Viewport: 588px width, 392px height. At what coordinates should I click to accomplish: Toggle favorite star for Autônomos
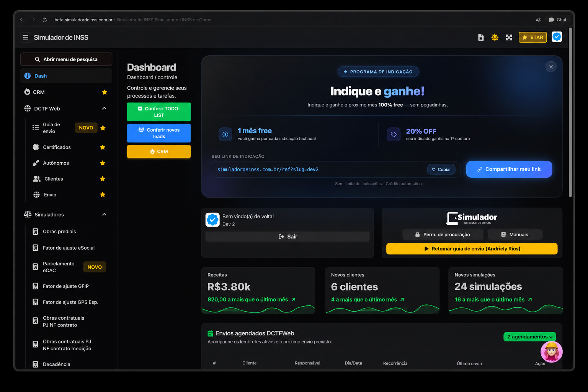pos(103,163)
